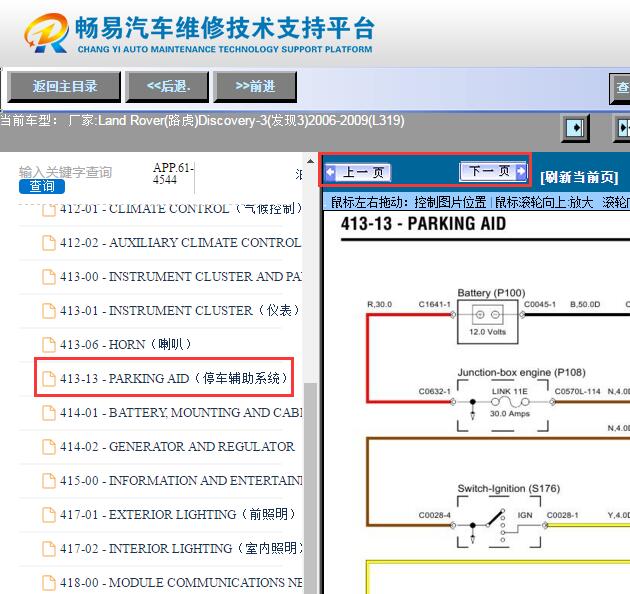Click connector label C0028-1 in diagram
This screenshot has width=630, height=594.
pos(562,515)
